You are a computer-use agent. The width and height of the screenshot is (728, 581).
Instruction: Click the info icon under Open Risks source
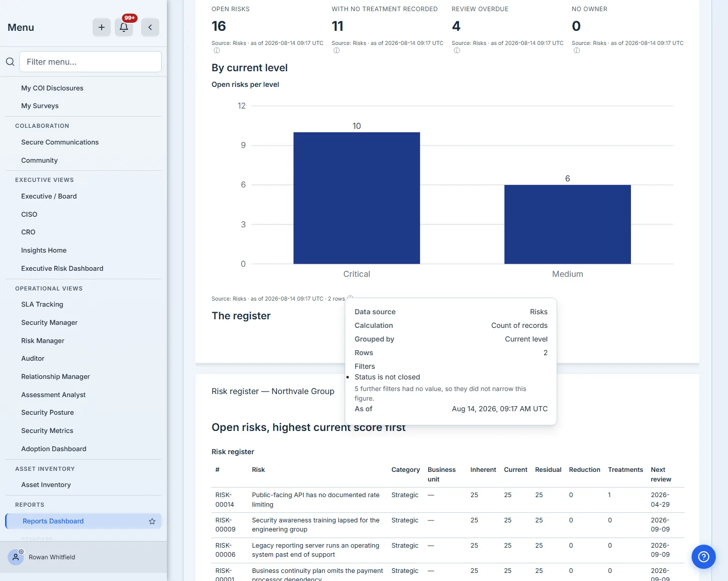tap(217, 51)
